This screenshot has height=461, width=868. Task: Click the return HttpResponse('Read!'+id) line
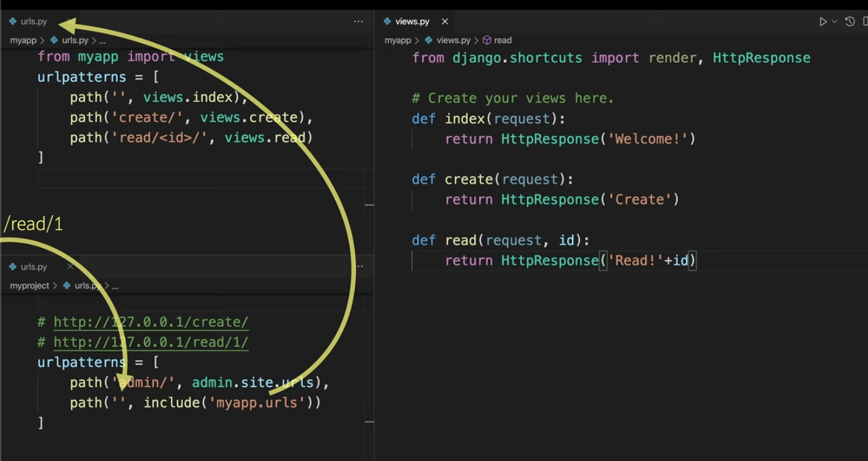(571, 261)
